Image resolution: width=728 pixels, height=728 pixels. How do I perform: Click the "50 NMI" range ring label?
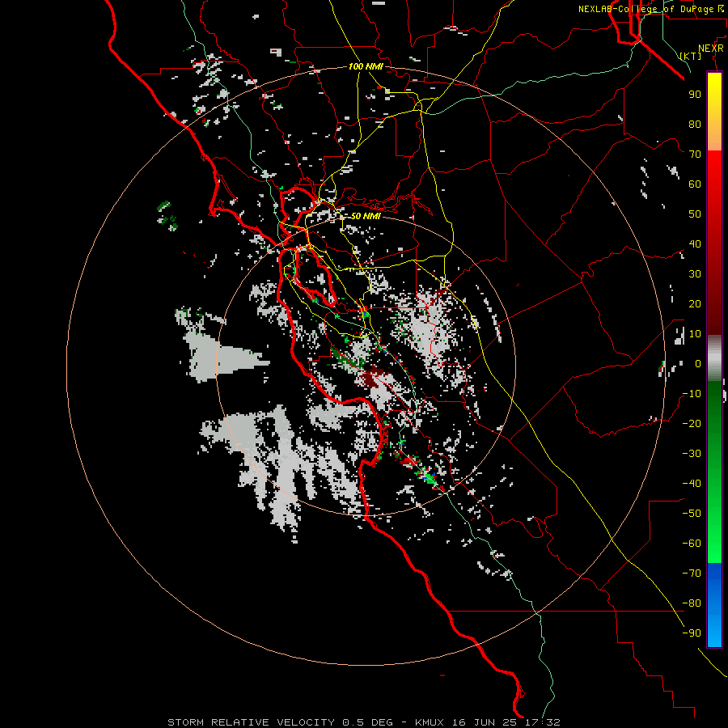point(366,216)
